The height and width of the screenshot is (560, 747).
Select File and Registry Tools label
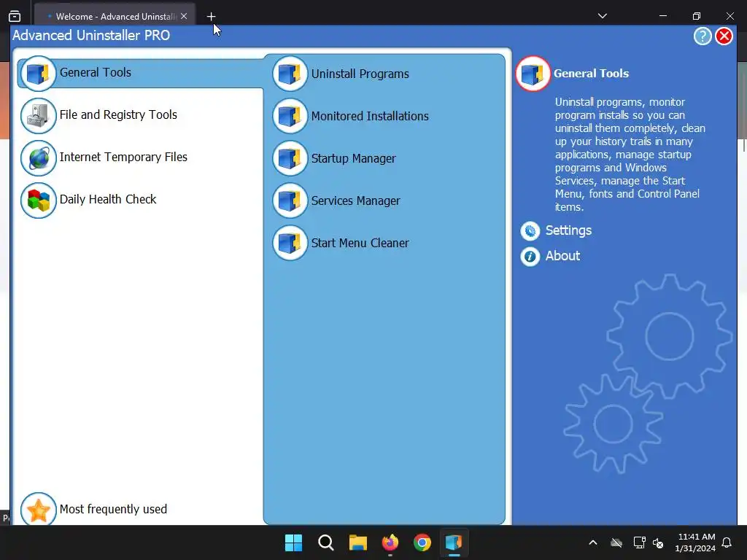[x=118, y=114]
